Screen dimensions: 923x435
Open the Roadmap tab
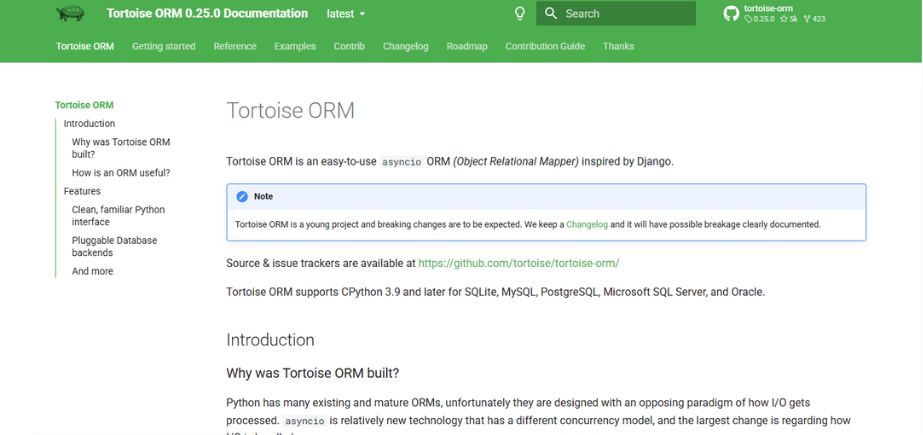click(x=467, y=46)
